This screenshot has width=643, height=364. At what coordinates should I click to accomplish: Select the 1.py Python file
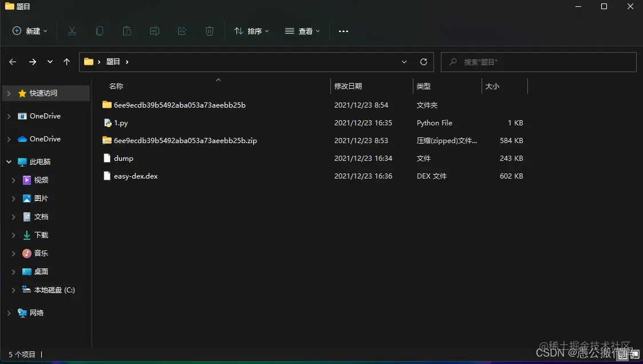pyautogui.click(x=121, y=123)
